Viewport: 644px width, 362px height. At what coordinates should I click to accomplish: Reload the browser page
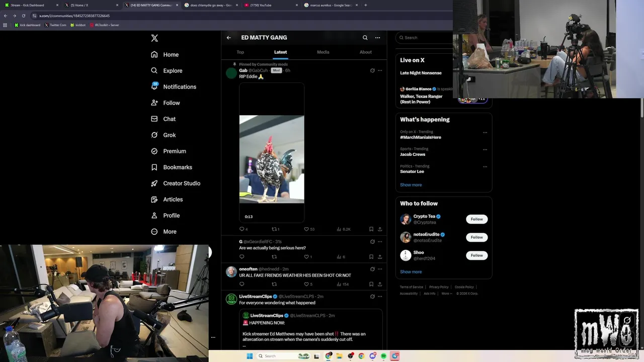(23, 16)
